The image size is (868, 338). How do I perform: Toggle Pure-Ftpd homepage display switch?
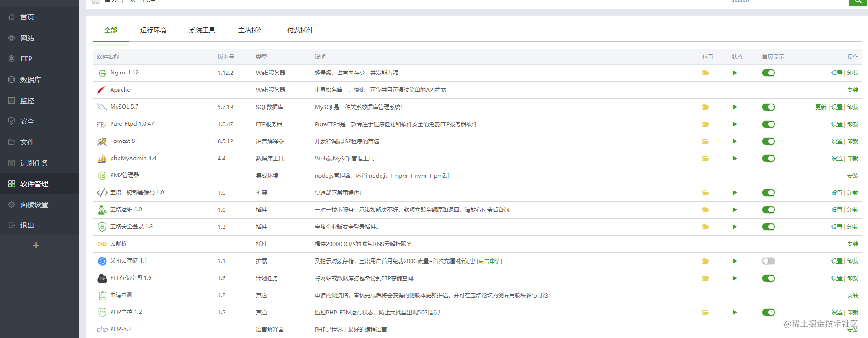(768, 124)
